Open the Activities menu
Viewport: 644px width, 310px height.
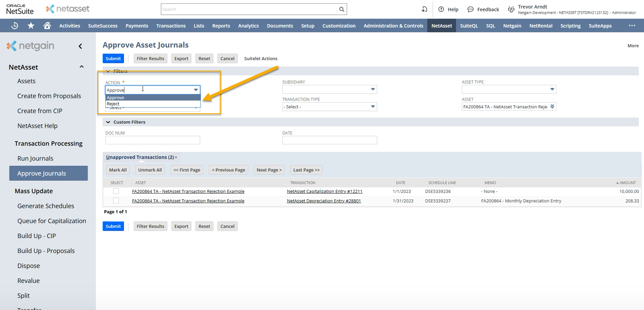pos(70,26)
